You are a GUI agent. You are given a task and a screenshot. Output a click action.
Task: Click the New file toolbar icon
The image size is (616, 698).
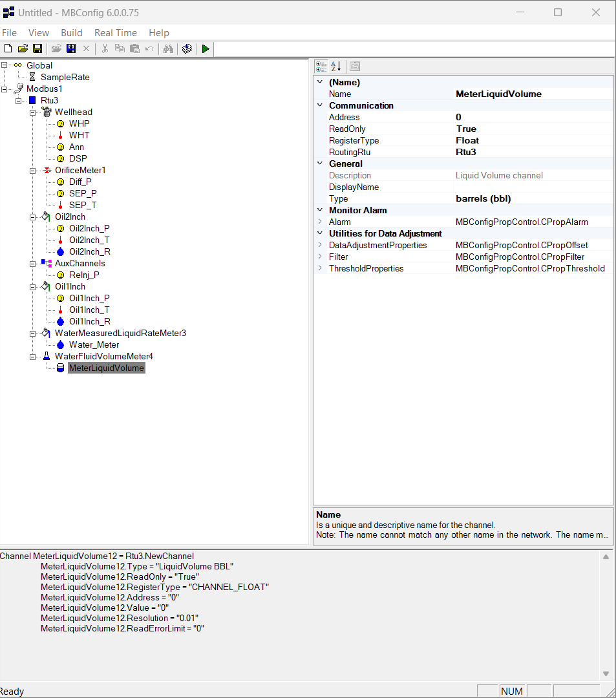[x=8, y=49]
